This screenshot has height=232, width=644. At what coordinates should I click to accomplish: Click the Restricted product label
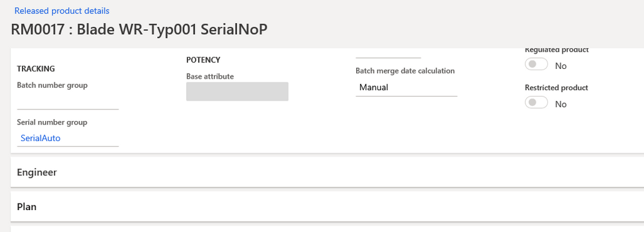click(556, 88)
